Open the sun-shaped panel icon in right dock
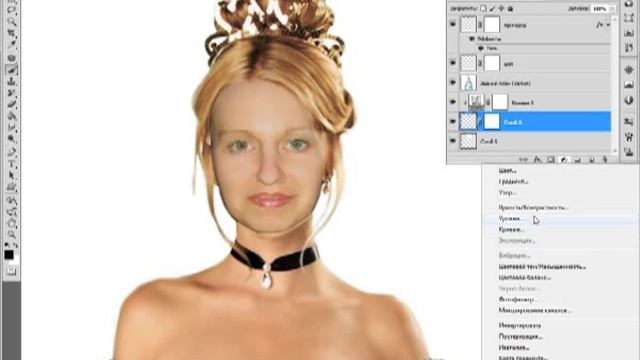Viewport: 640px width, 360px height. tap(629, 70)
